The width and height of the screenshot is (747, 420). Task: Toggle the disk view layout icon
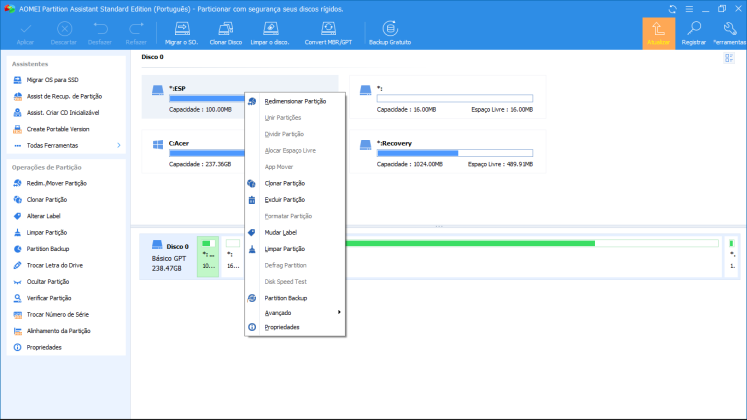click(x=729, y=58)
